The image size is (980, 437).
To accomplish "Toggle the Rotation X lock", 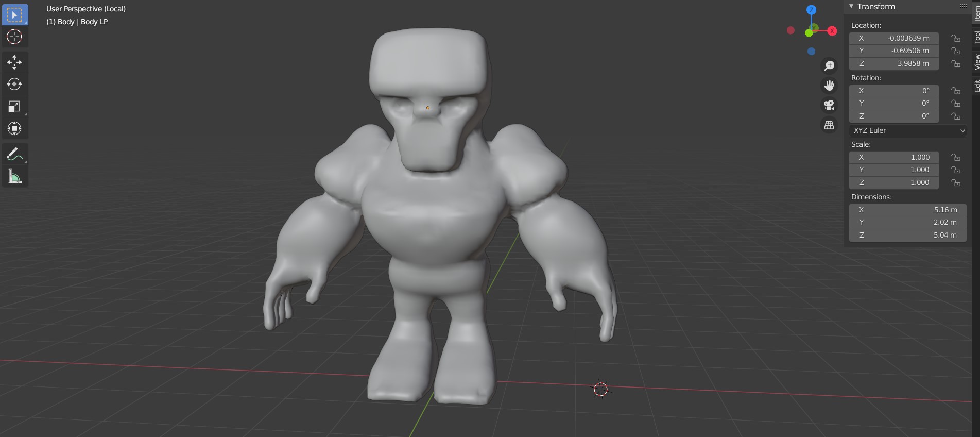I will (956, 91).
